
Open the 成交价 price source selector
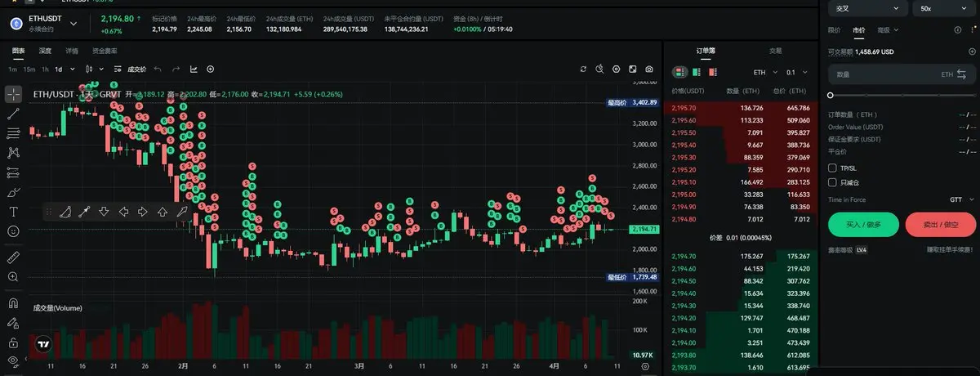(136, 69)
